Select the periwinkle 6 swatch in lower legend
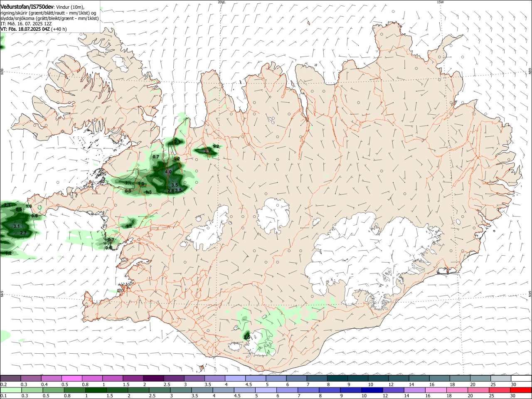This screenshot has height=399, width=532. (x=287, y=390)
